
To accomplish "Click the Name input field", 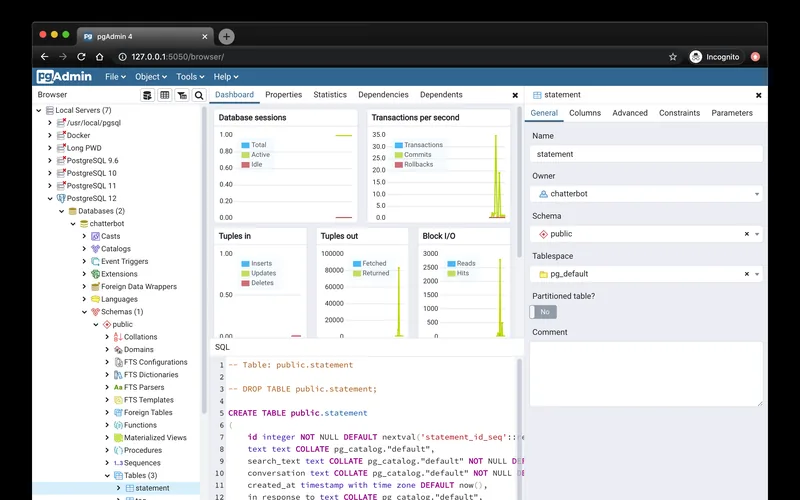I will (646, 154).
